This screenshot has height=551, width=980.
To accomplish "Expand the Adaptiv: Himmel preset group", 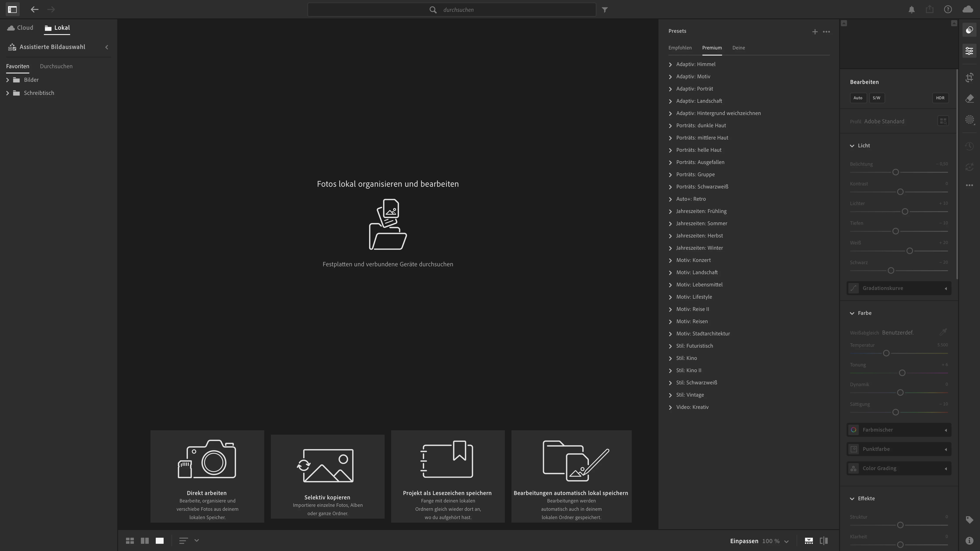I will (670, 65).
